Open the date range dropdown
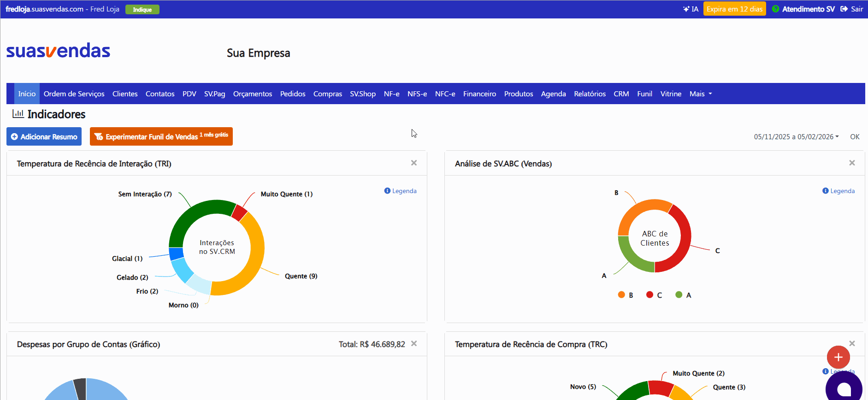868x400 pixels. tap(796, 137)
